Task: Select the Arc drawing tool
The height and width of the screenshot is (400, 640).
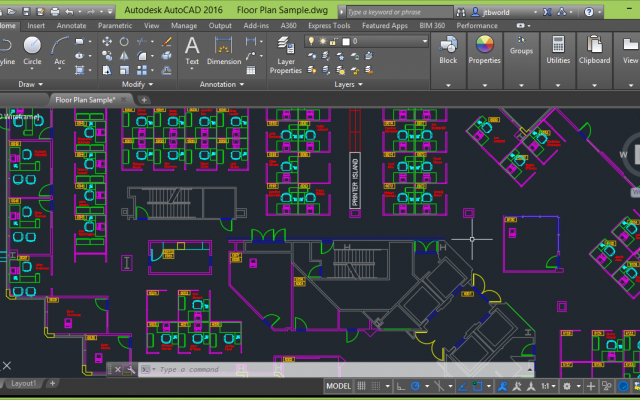Action: [x=60, y=50]
